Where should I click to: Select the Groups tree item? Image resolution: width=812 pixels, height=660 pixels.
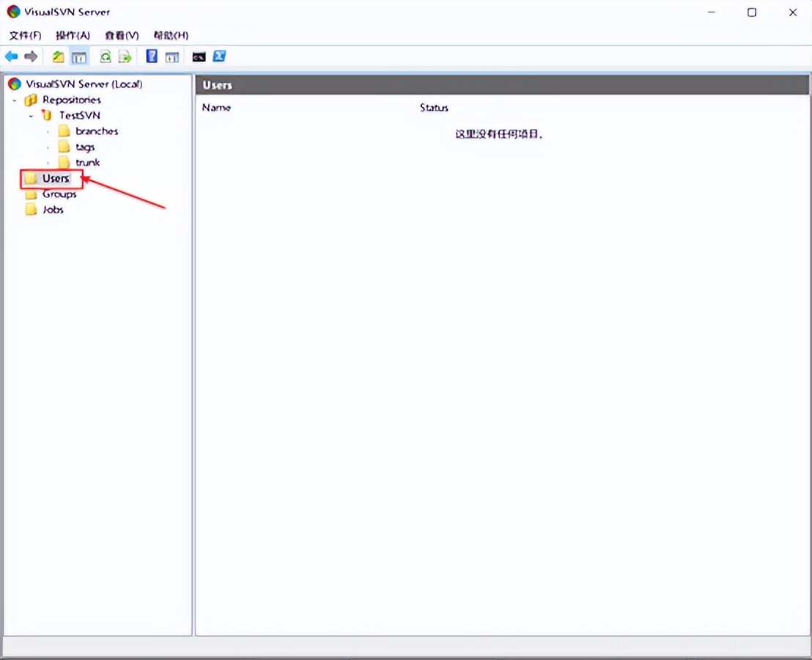59,194
